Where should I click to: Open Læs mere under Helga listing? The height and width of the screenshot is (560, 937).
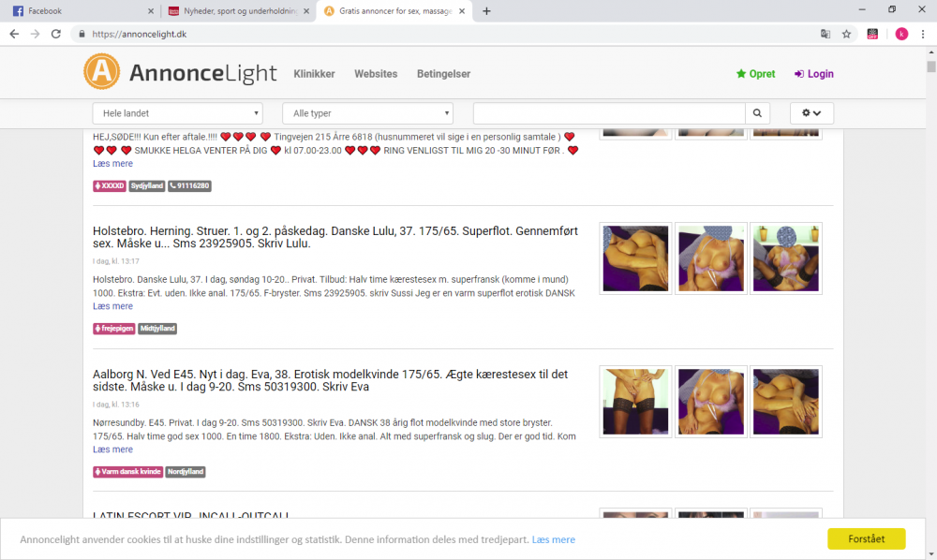(113, 164)
